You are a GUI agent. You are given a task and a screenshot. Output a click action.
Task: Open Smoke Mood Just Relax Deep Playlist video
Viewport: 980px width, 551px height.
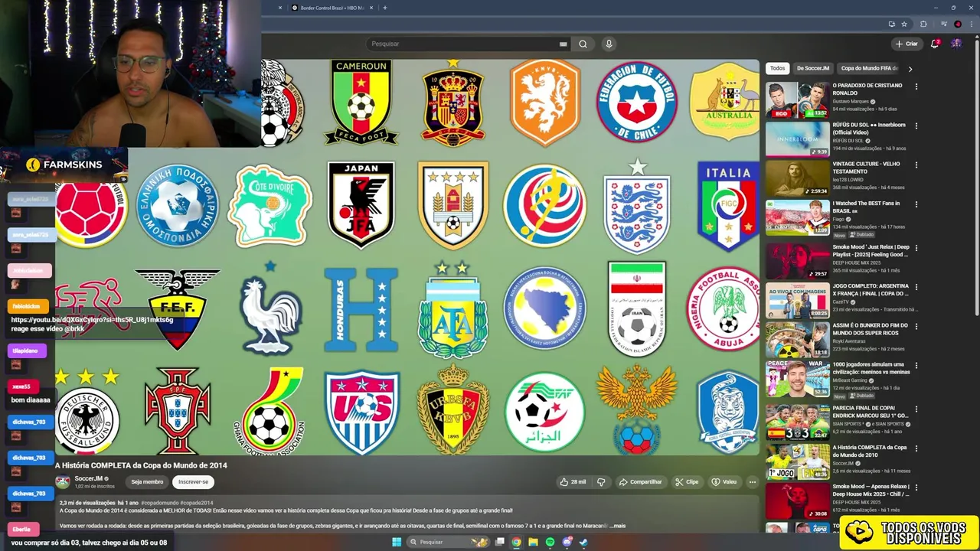tap(797, 261)
